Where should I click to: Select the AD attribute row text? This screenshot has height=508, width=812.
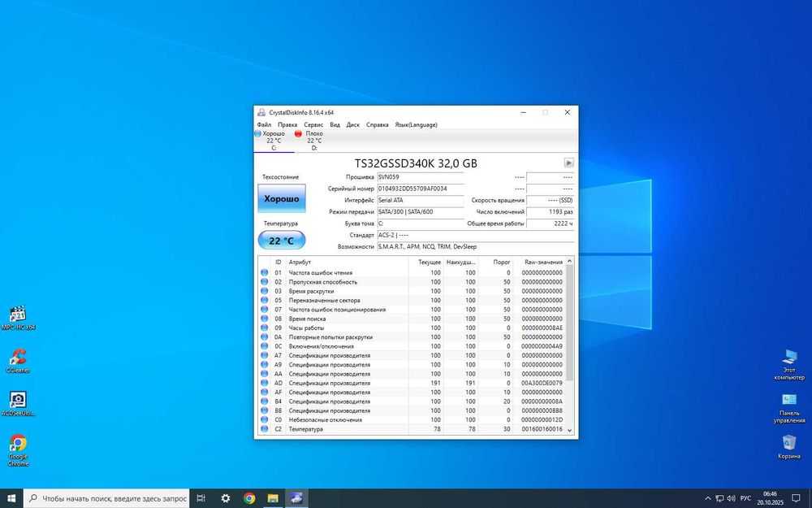330,383
